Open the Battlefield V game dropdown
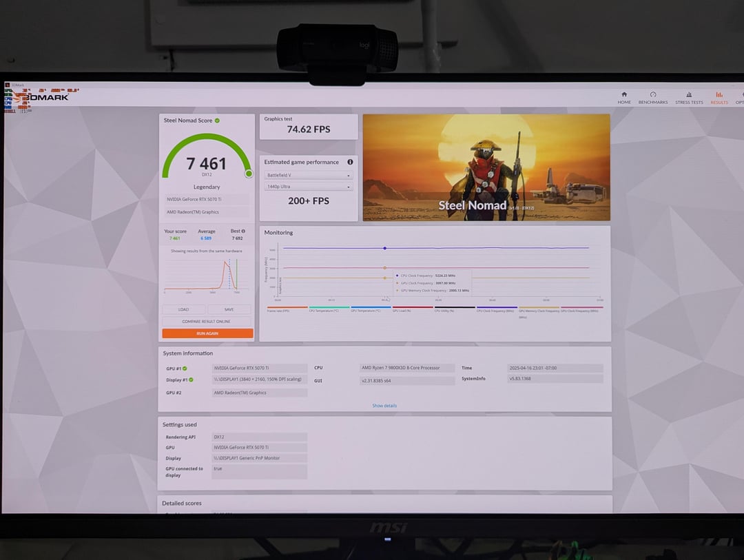The image size is (744, 560). 309,175
